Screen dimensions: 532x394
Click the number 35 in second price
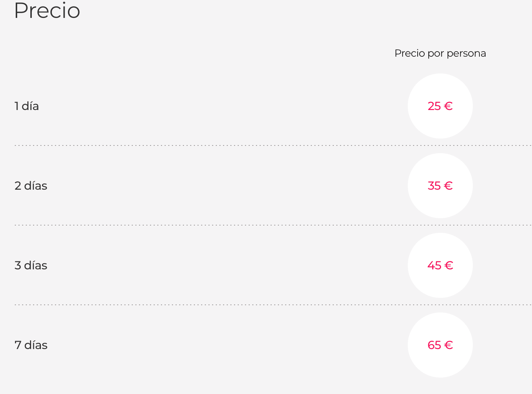pyautogui.click(x=434, y=186)
